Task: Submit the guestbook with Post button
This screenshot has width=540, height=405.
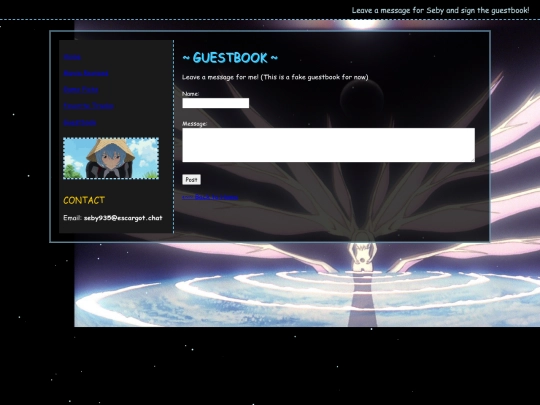Action: [191, 179]
